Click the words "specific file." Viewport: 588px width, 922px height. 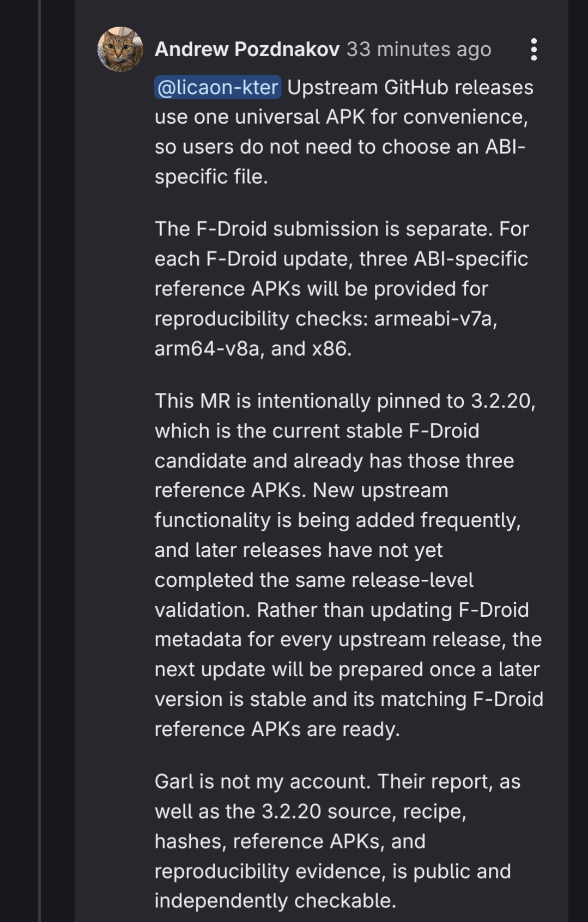coord(211,177)
